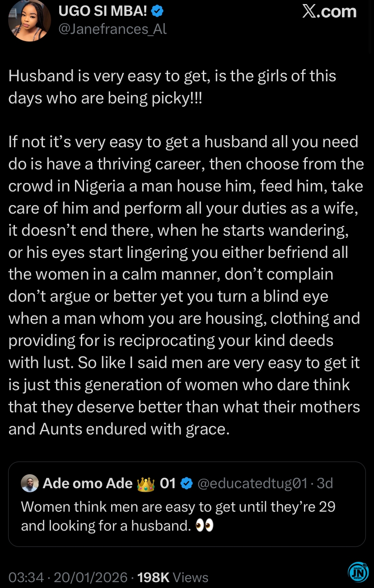Click the Ade omo Ade avatar in the quoted tweet

tap(29, 483)
